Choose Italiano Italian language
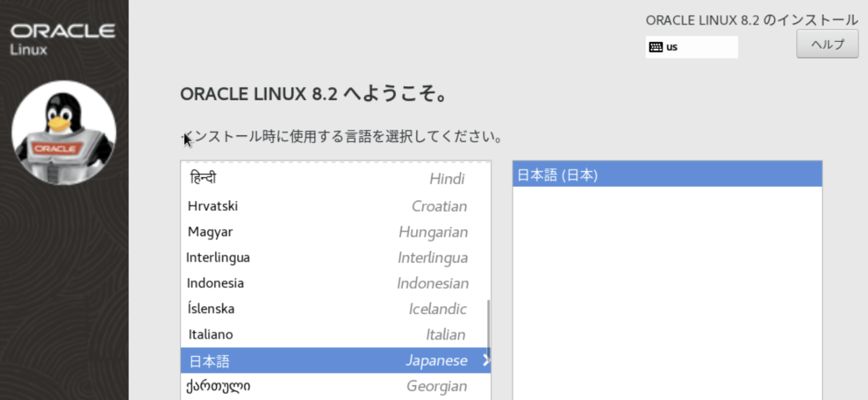 pyautogui.click(x=335, y=334)
